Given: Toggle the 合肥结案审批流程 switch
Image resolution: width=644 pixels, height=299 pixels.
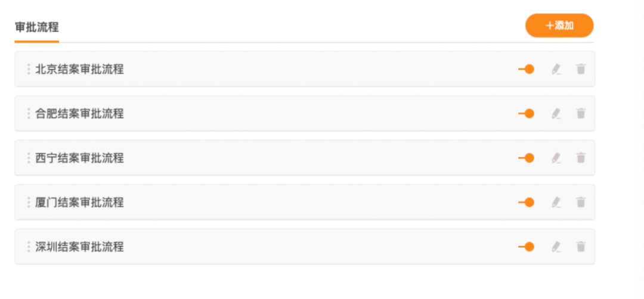Looking at the screenshot, I should pyautogui.click(x=526, y=114).
